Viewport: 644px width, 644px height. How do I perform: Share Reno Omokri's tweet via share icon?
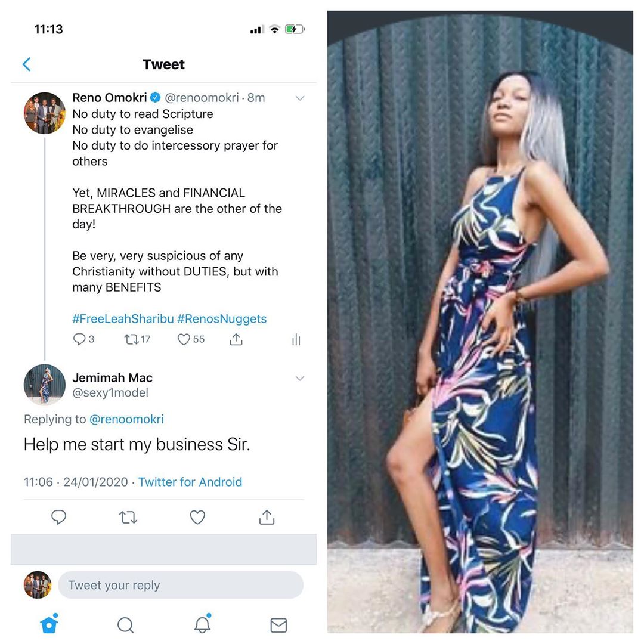(236, 339)
